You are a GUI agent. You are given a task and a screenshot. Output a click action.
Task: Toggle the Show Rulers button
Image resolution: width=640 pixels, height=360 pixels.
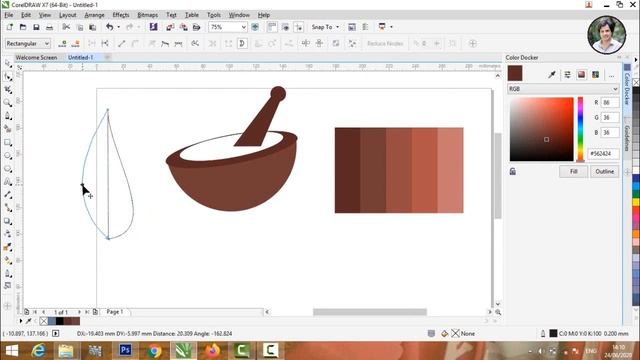(x=272, y=27)
